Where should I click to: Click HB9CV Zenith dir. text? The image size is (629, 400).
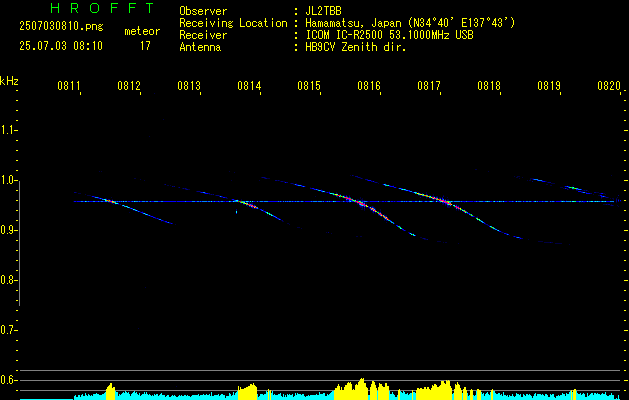[x=356, y=47]
